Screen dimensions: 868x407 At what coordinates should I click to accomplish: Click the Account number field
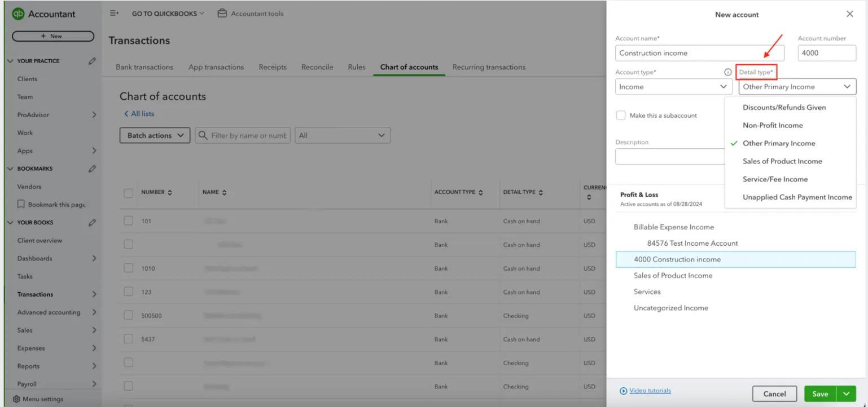click(x=827, y=53)
